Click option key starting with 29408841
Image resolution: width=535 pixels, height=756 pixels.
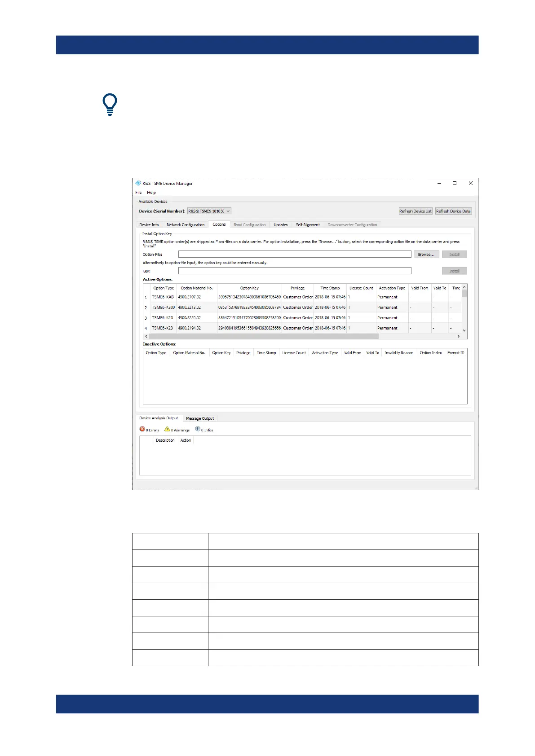pos(249,328)
